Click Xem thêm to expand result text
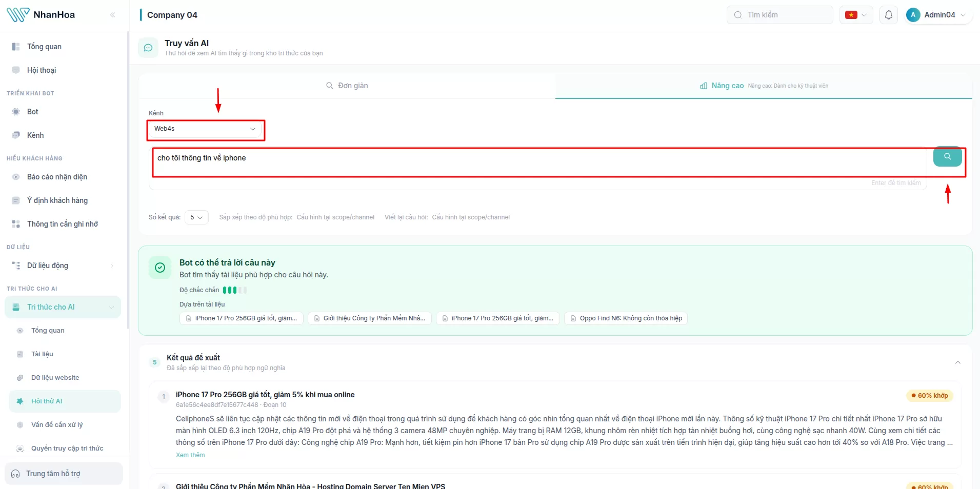 (x=190, y=455)
